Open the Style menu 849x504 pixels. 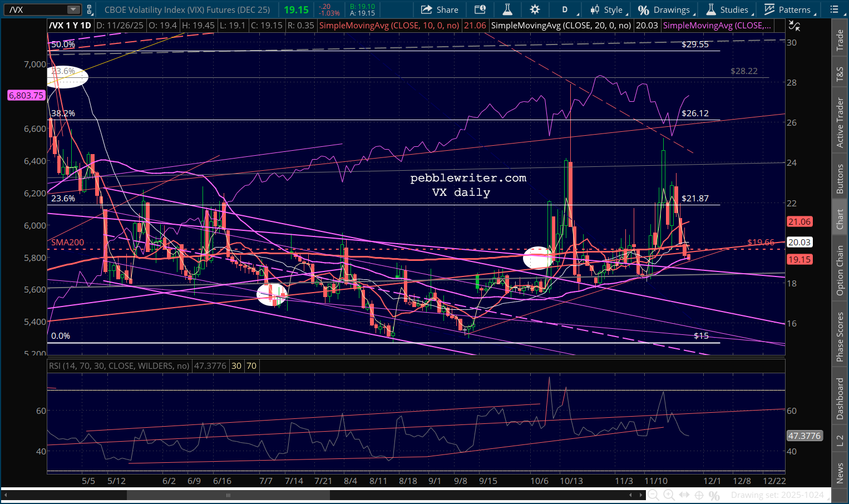(608, 9)
